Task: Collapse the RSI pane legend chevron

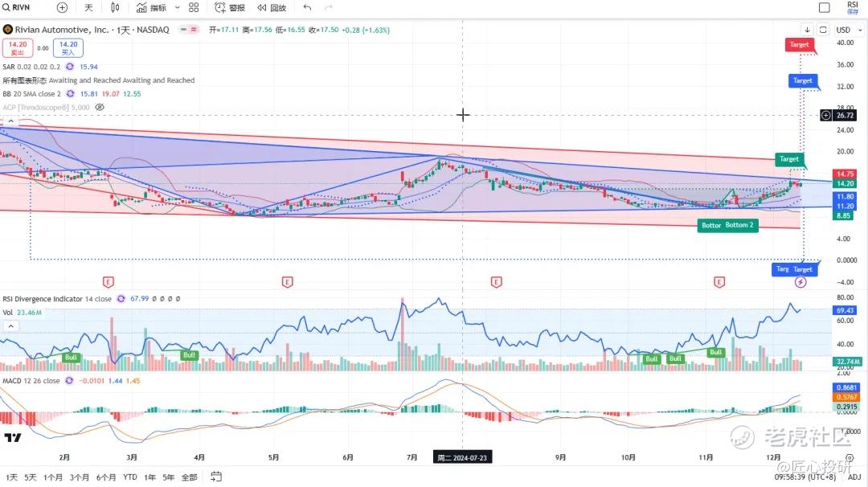Action: 10,326
